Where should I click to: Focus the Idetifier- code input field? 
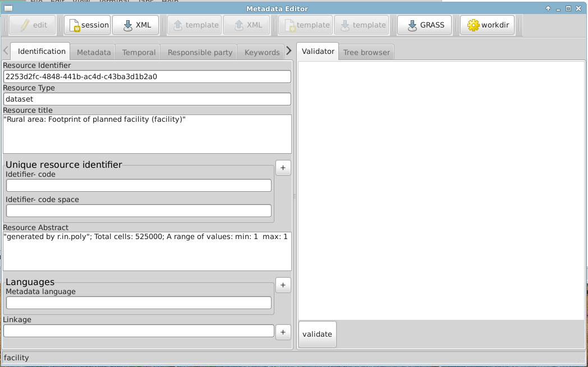coord(139,186)
